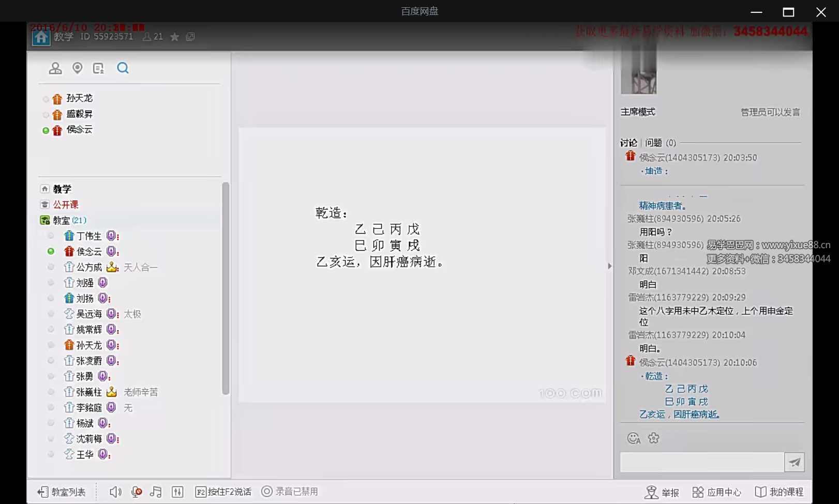Unmute the disabled microphone icon
Image resolution: width=839 pixels, height=504 pixels.
[136, 492]
